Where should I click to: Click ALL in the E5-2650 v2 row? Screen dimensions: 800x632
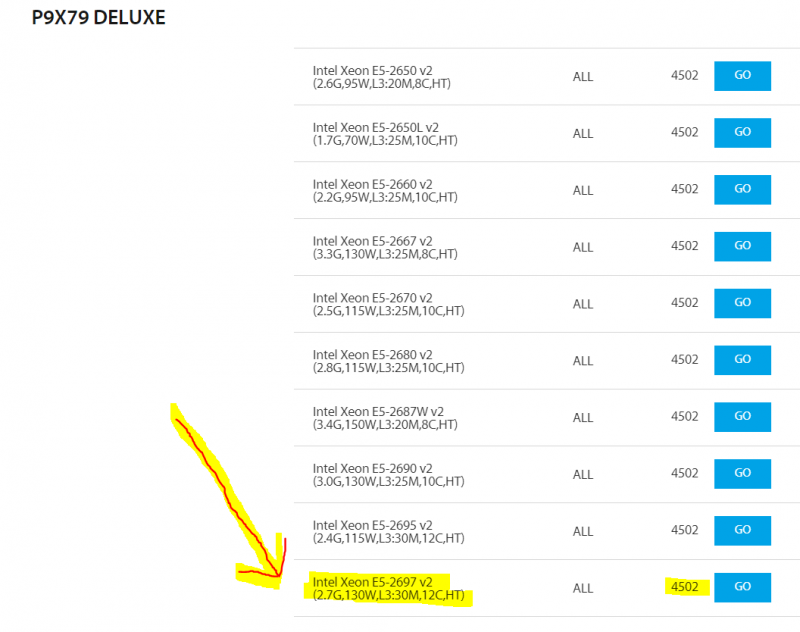pyautogui.click(x=583, y=77)
